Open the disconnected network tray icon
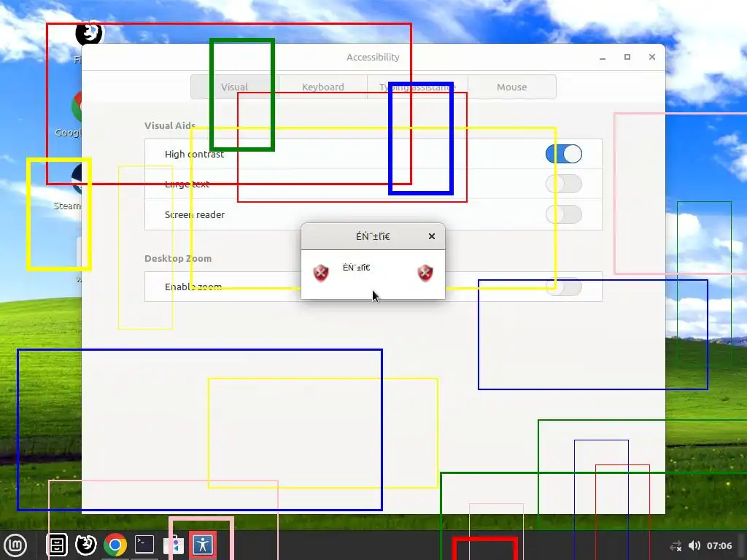Screen dimensions: 747x560 click(675, 545)
